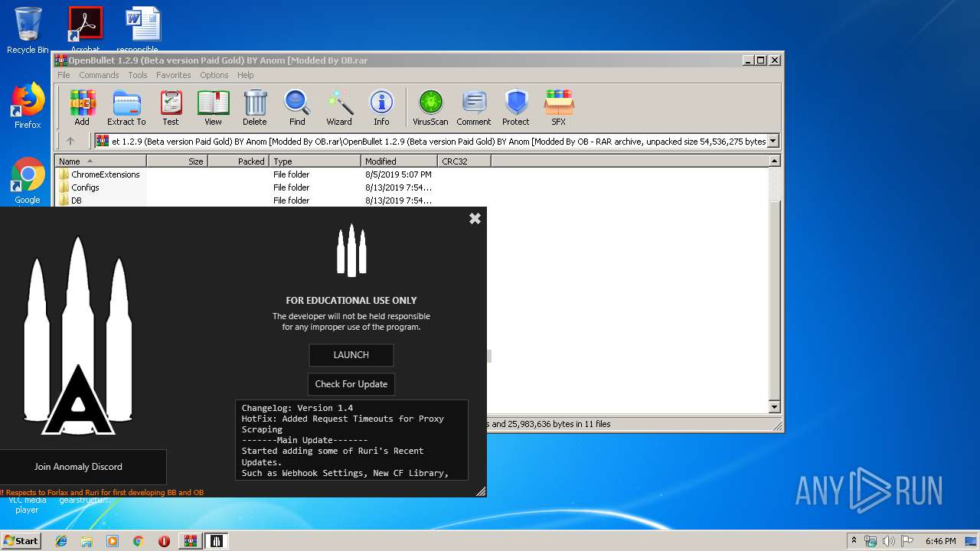Screen dimensions: 980x551
Task: Open the File menu
Action: 64,75
